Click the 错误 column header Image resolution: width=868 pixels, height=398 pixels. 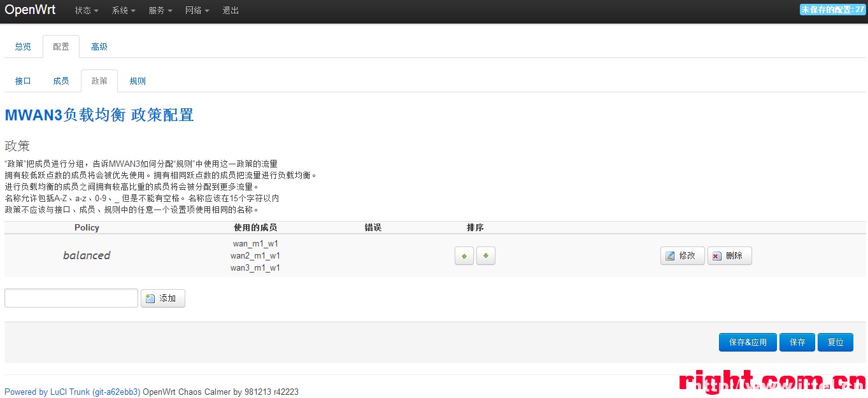[373, 227]
